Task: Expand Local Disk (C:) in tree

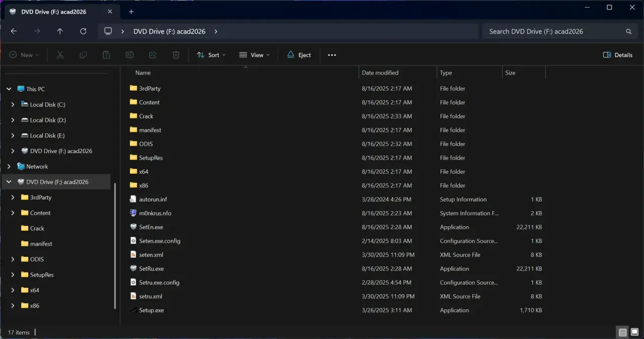Action: 13,105
